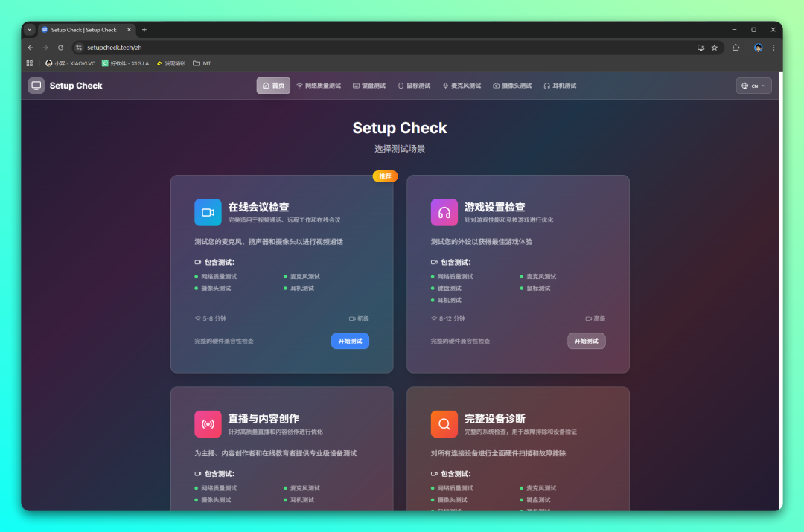Screen dimensions: 804x532
Task: Start the 游戏设置检查 test with gray 开始测试
Action: (586, 341)
